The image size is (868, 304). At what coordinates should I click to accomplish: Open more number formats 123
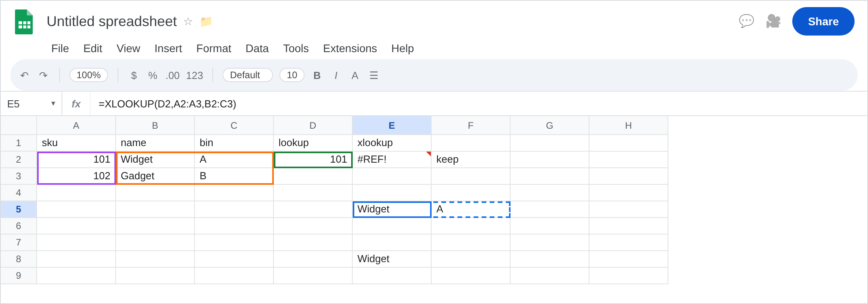coord(195,75)
